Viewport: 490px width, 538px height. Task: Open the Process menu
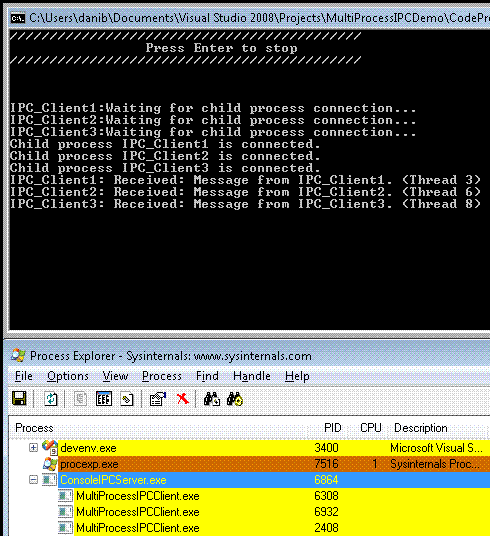[162, 376]
